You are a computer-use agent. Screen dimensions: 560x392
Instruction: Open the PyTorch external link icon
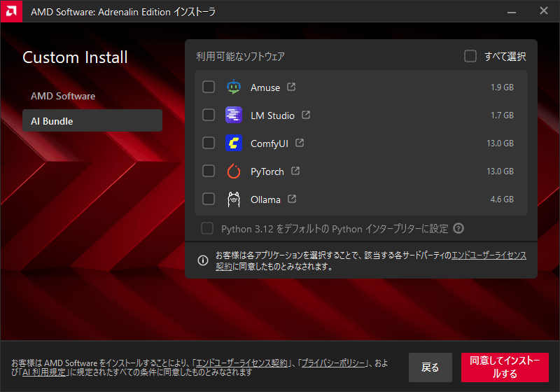[295, 171]
